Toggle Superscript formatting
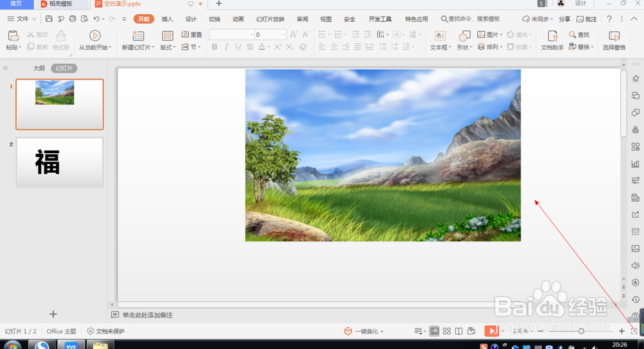 tap(278, 47)
